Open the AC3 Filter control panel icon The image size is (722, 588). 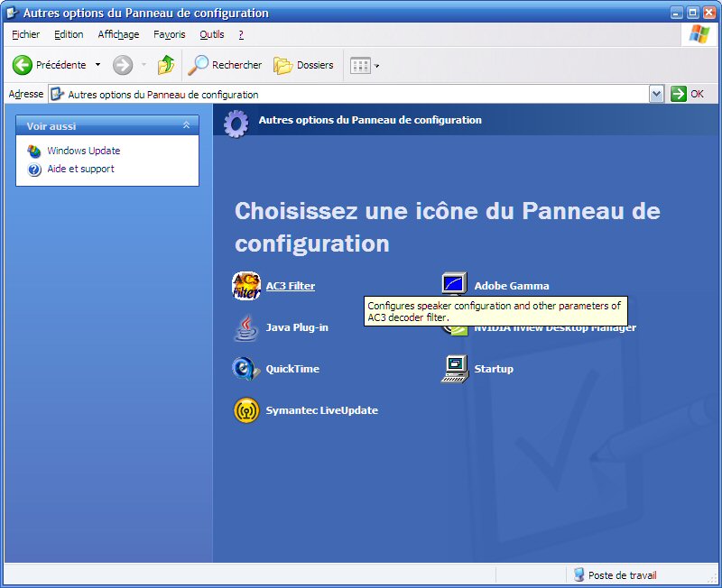coord(289,285)
